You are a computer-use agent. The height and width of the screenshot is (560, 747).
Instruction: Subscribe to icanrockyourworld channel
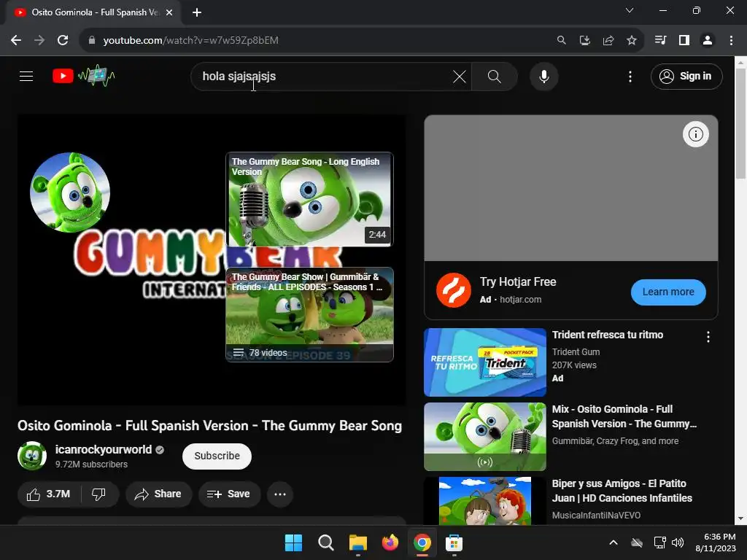coord(217,456)
